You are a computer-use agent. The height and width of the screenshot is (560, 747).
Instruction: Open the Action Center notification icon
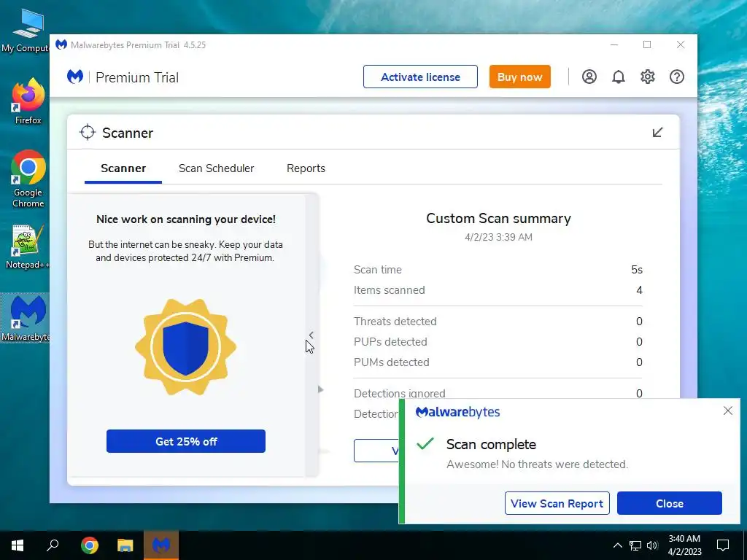click(723, 545)
